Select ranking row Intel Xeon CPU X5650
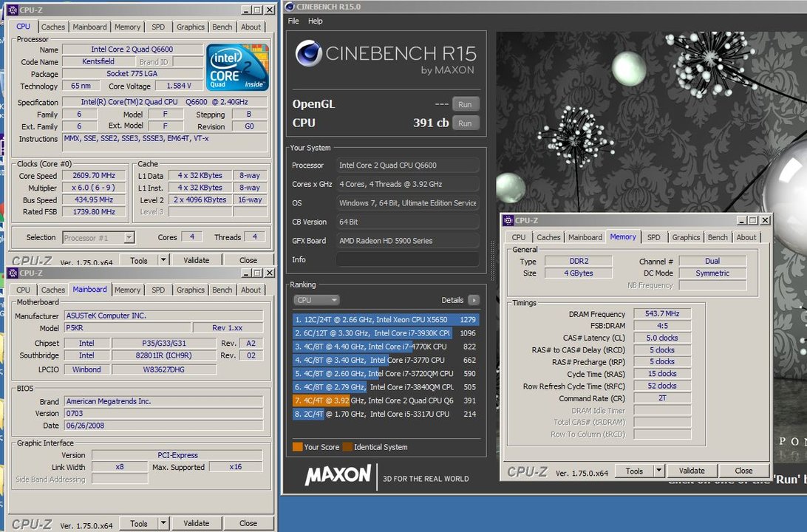This screenshot has width=807, height=532. pos(386,319)
